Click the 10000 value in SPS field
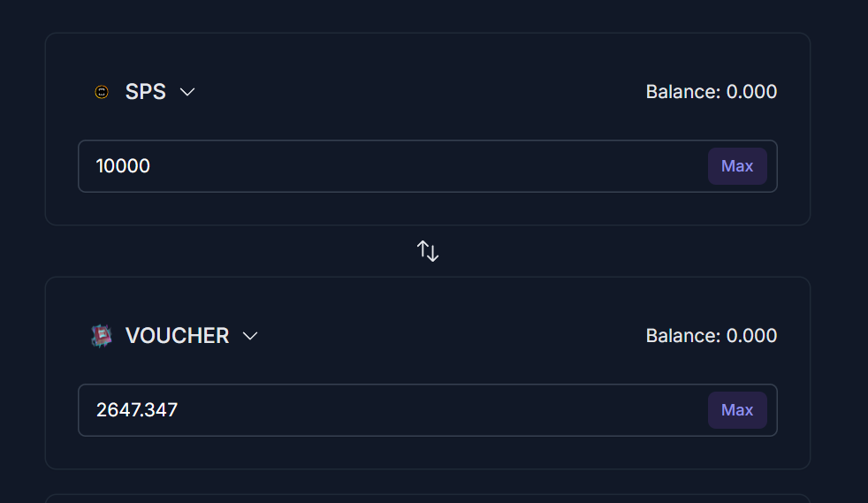Screen dimensions: 868x503 coord(123,166)
